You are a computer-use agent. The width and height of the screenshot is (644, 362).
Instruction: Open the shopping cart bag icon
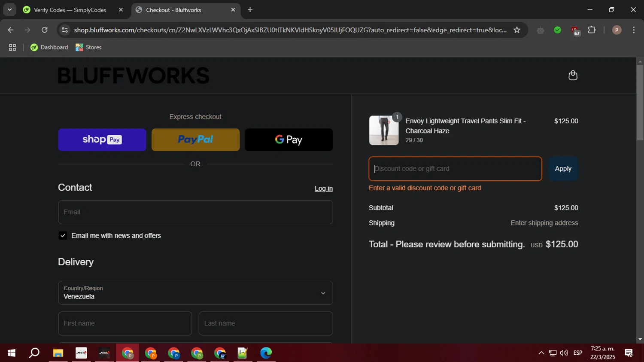[x=573, y=76]
